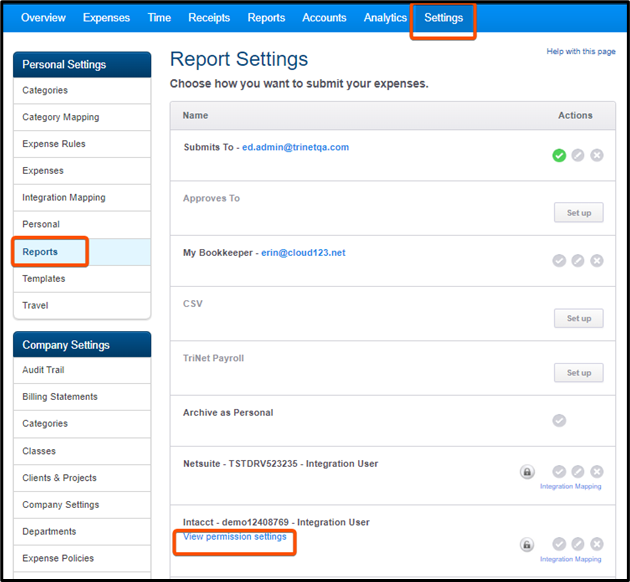Click Set up button for Approves To
Screen dimensions: 630x582
[x=578, y=213]
